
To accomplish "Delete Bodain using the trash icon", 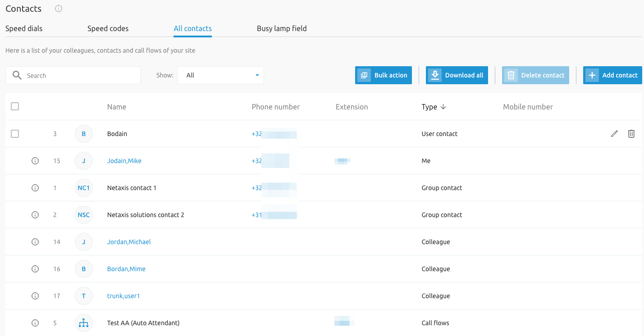I will (x=631, y=134).
